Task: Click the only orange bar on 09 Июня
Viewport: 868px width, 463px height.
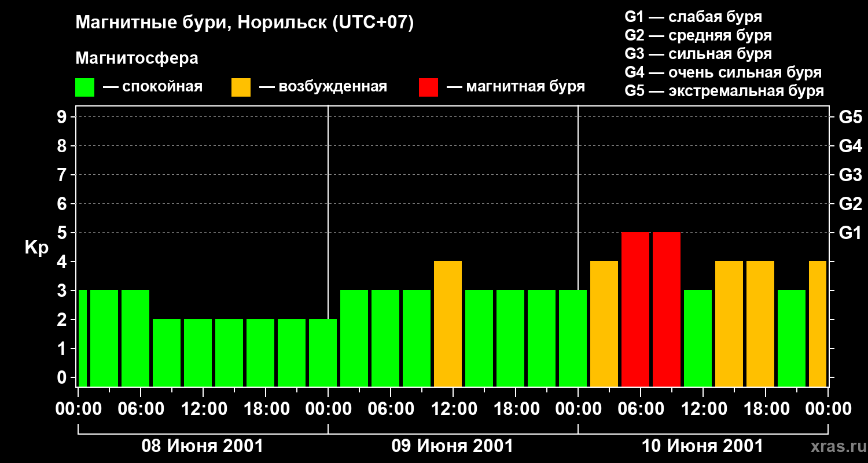Action: pos(448,324)
